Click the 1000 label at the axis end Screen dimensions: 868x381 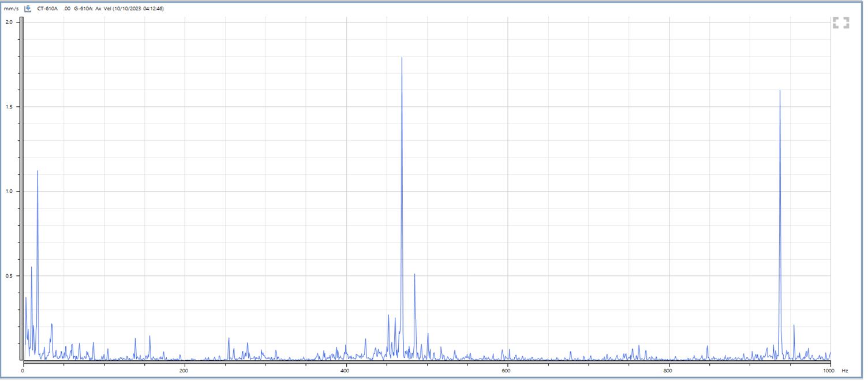click(x=829, y=370)
